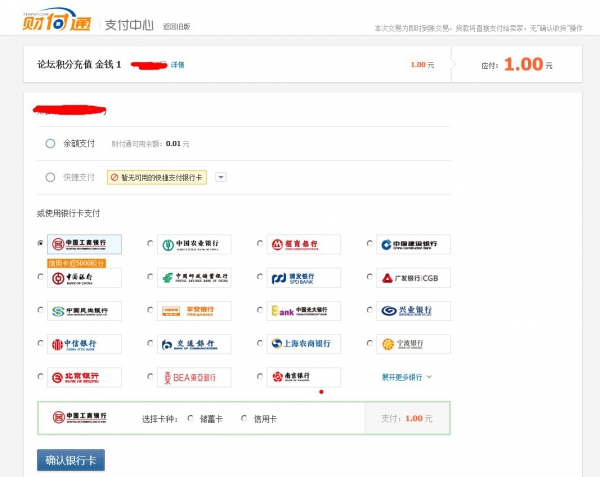
Task: Select the 信用卡 card type radio
Action: pos(244,418)
